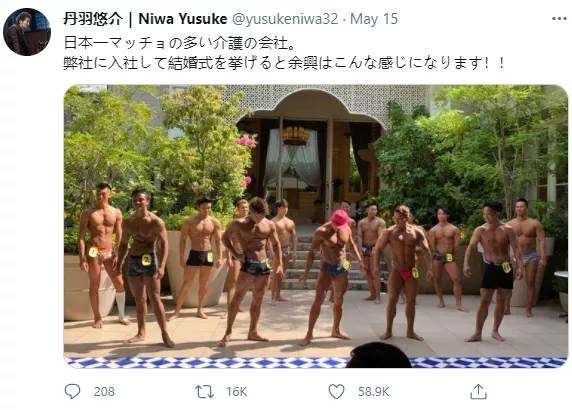The width and height of the screenshot is (572, 410).
Task: Open the three-dot more options menu
Action: point(559,19)
